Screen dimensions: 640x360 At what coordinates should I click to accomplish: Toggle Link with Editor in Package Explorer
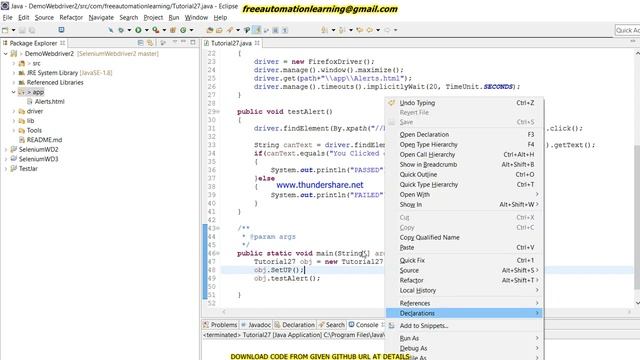click(x=150, y=43)
